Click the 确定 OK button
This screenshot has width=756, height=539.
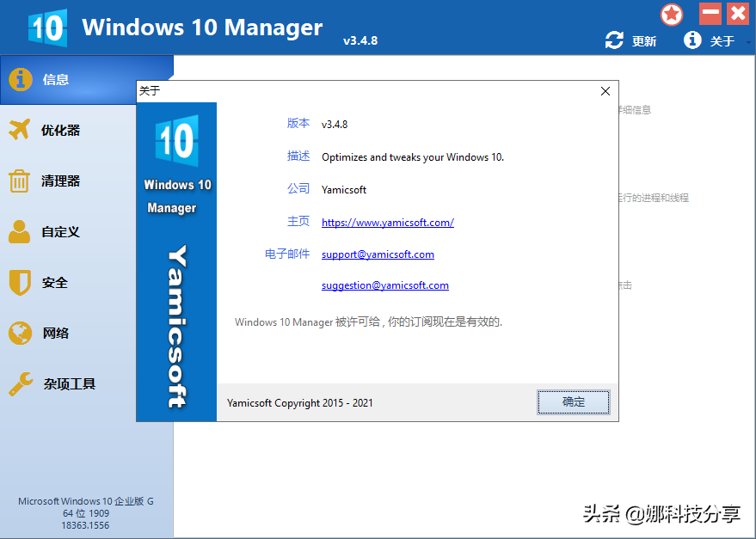574,402
